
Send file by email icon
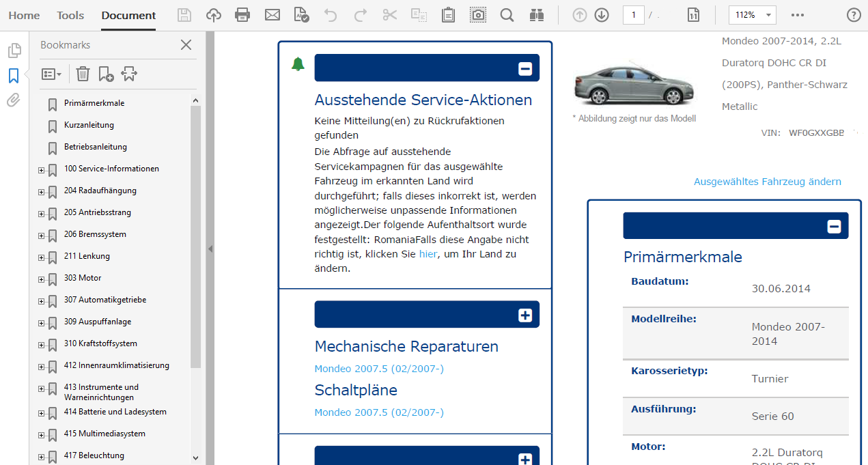[x=272, y=15]
